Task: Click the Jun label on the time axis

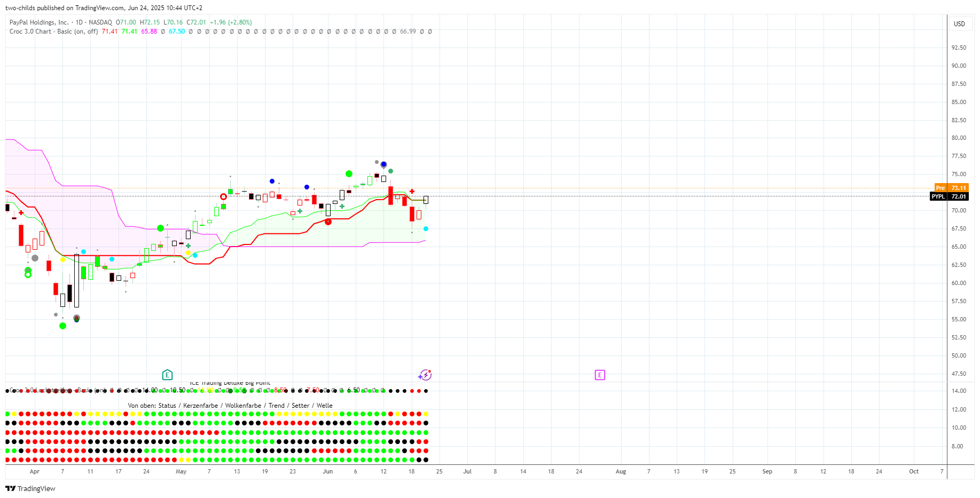Action: point(328,471)
